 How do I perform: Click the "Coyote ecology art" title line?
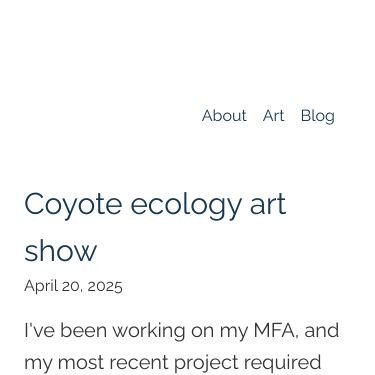[155, 205]
